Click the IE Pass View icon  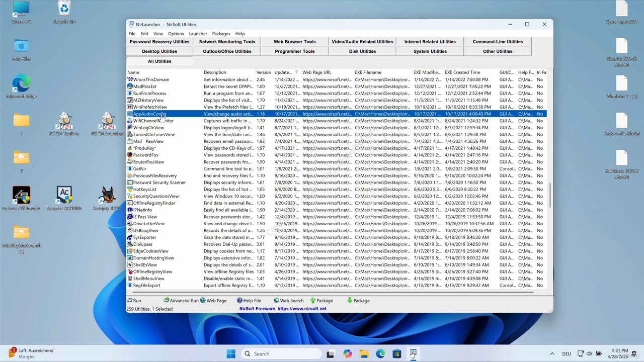[130, 217]
